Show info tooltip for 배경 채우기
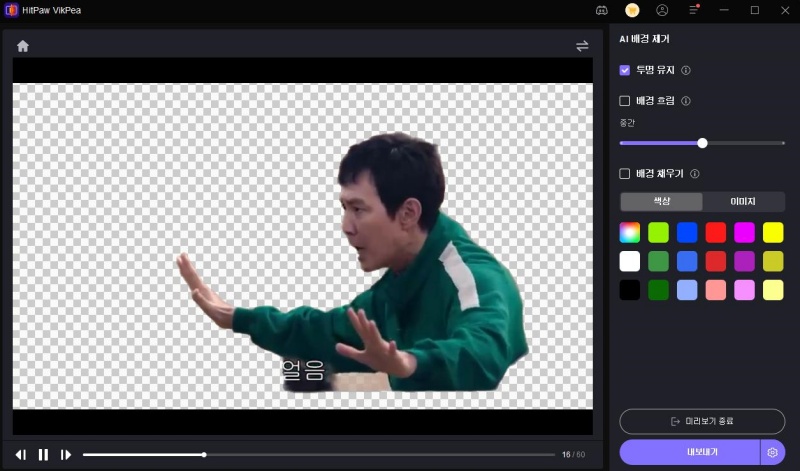The width and height of the screenshot is (800, 471). pyautogui.click(x=694, y=174)
